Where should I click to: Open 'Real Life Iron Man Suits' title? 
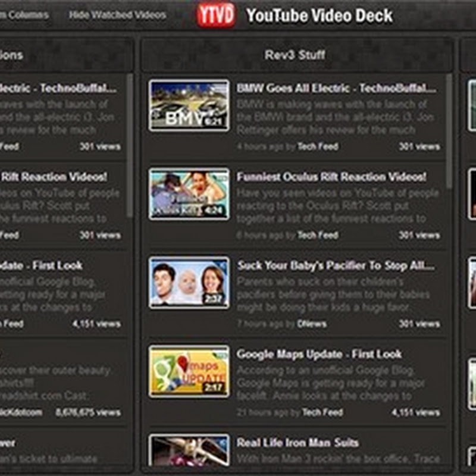297,443
